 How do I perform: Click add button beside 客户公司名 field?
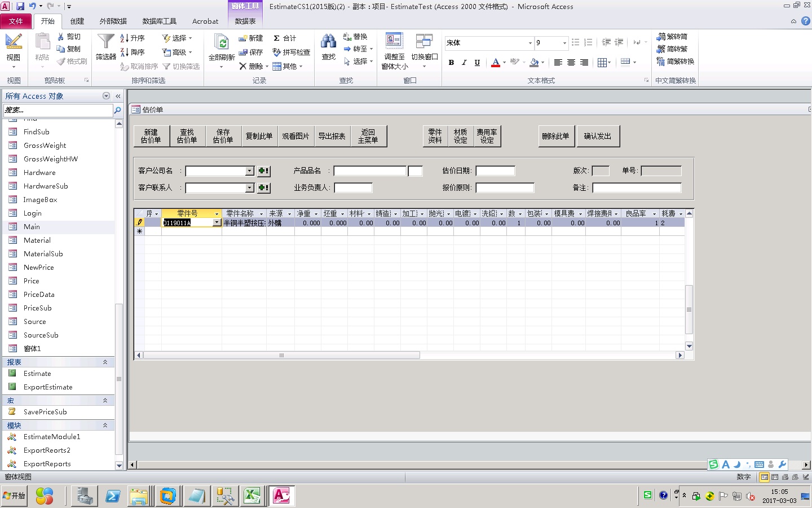[x=263, y=171]
